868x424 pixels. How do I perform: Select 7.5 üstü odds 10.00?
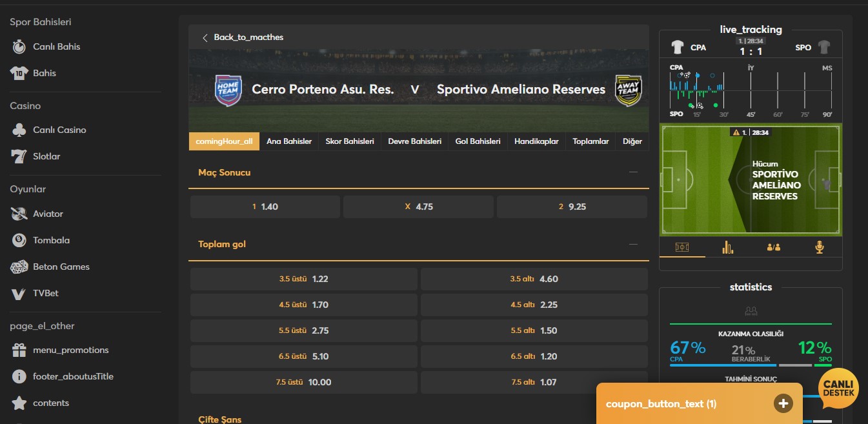coord(304,382)
